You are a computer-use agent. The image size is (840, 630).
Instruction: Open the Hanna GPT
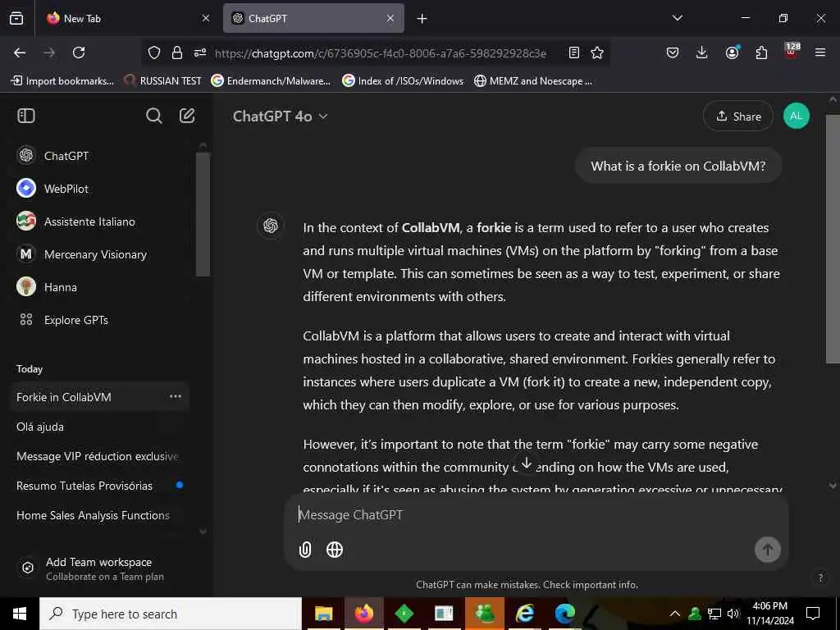pyautogui.click(x=102, y=287)
